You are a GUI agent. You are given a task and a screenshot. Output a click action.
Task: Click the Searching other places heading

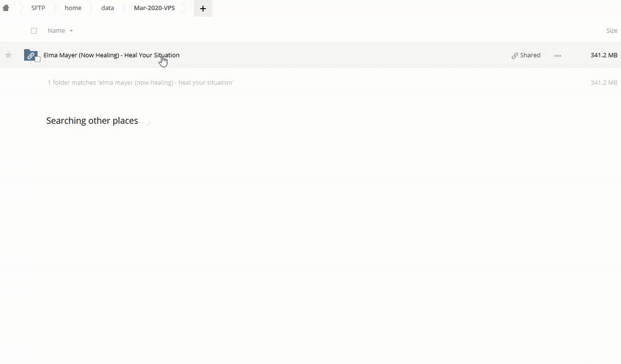pos(92,121)
